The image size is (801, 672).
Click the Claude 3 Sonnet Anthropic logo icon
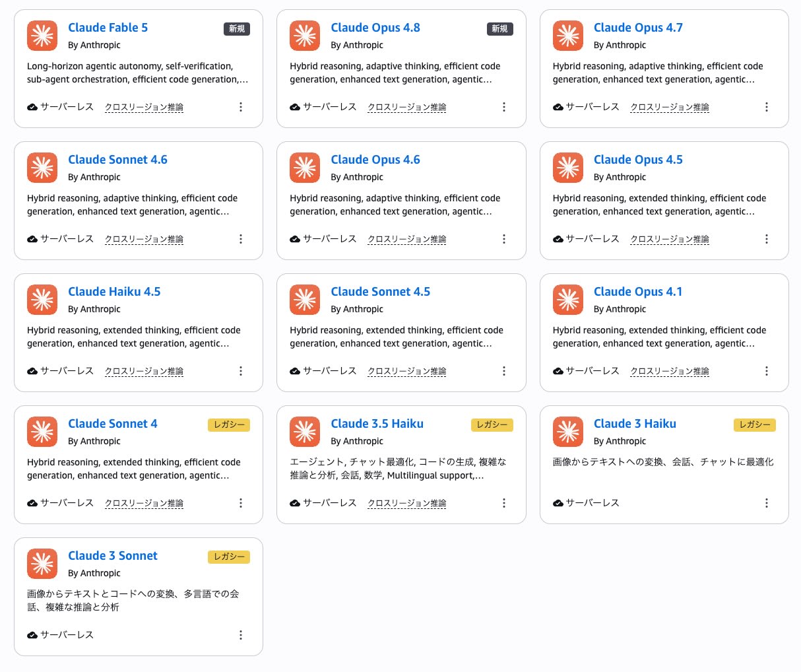(42, 564)
